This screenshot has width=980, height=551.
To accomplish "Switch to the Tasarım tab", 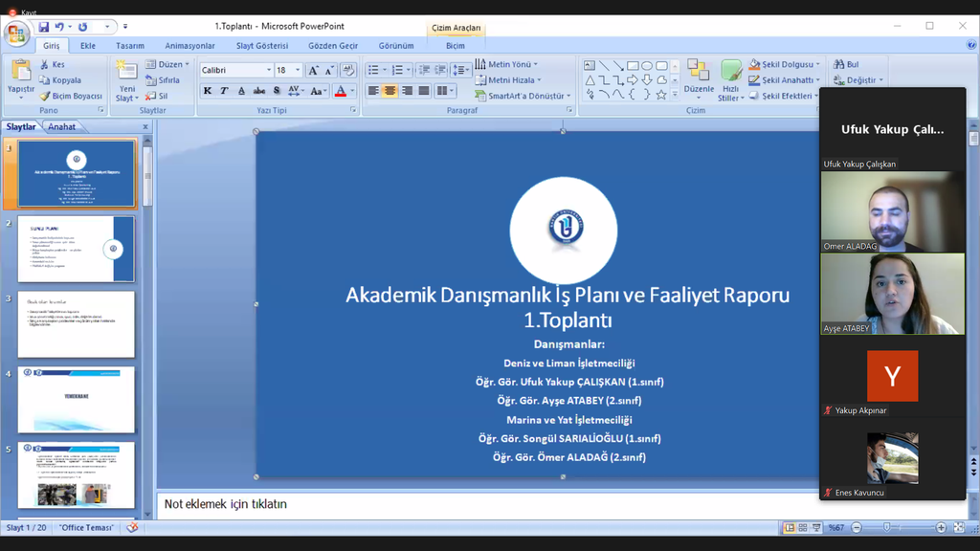I will click(x=130, y=46).
